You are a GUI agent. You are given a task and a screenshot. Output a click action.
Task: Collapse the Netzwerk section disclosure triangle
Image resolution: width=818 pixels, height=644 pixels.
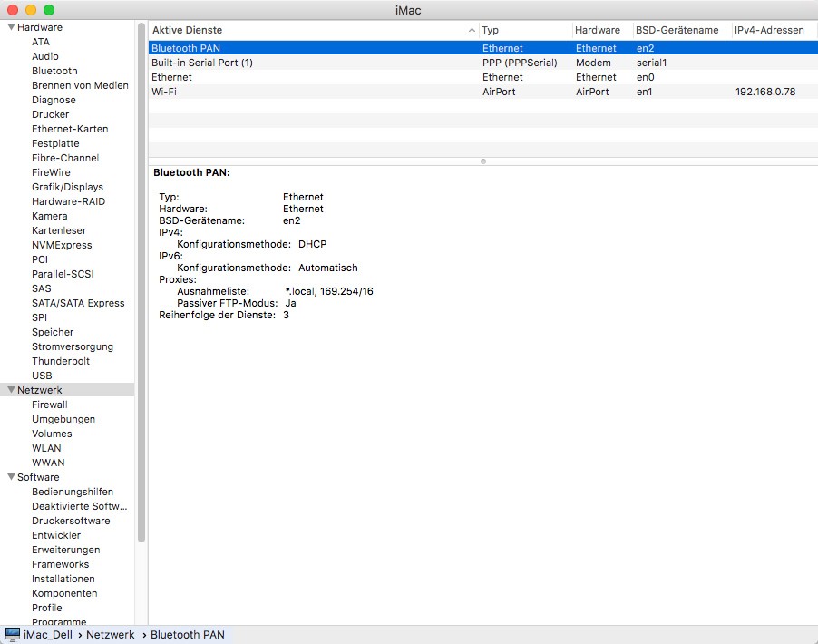[x=11, y=390]
